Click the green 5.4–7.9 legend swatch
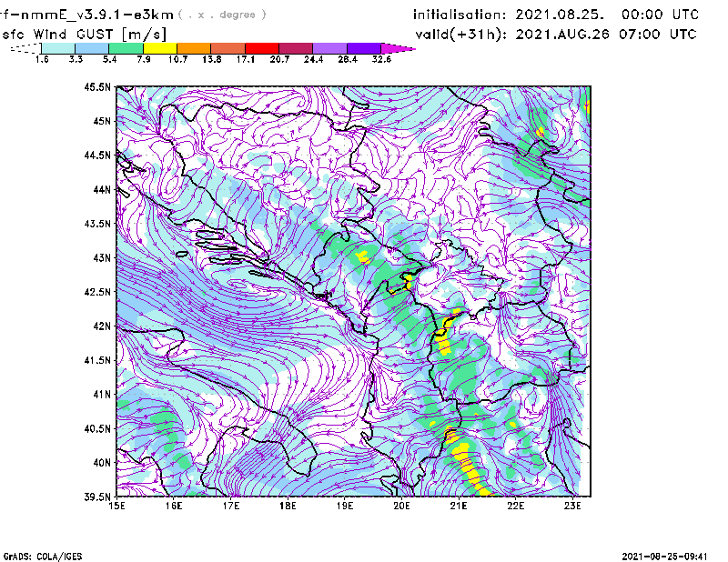728x562 pixels. [126, 48]
